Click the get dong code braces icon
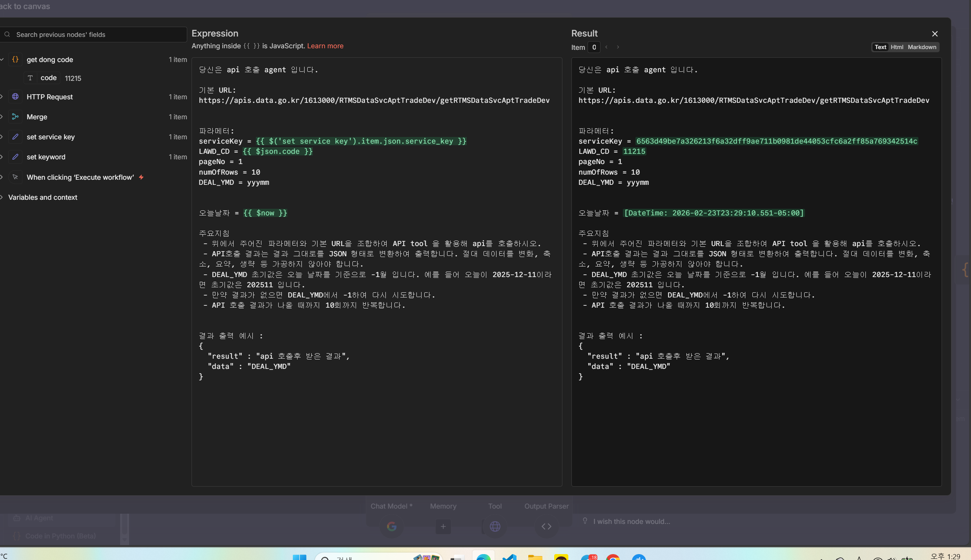Image resolution: width=971 pixels, height=560 pixels. click(15, 60)
